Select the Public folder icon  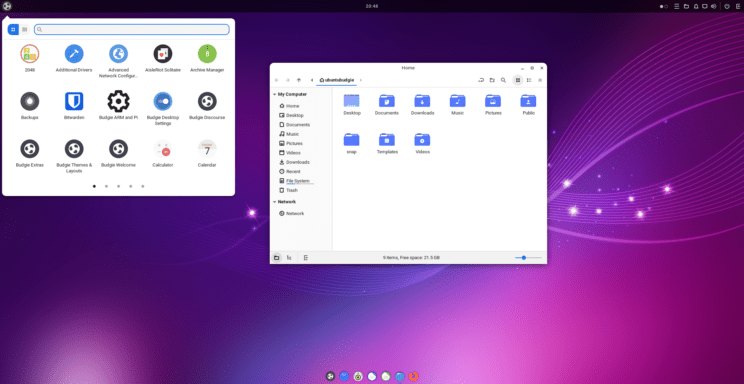tap(528, 101)
